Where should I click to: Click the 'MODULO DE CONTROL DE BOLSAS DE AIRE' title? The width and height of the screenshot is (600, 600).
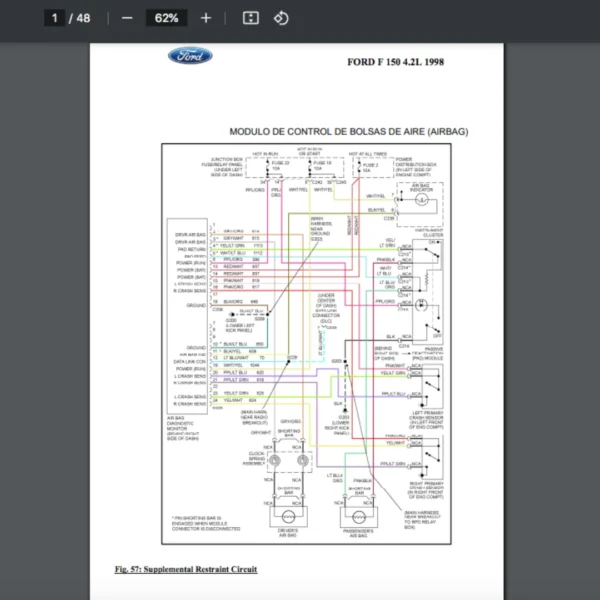pyautogui.click(x=349, y=132)
